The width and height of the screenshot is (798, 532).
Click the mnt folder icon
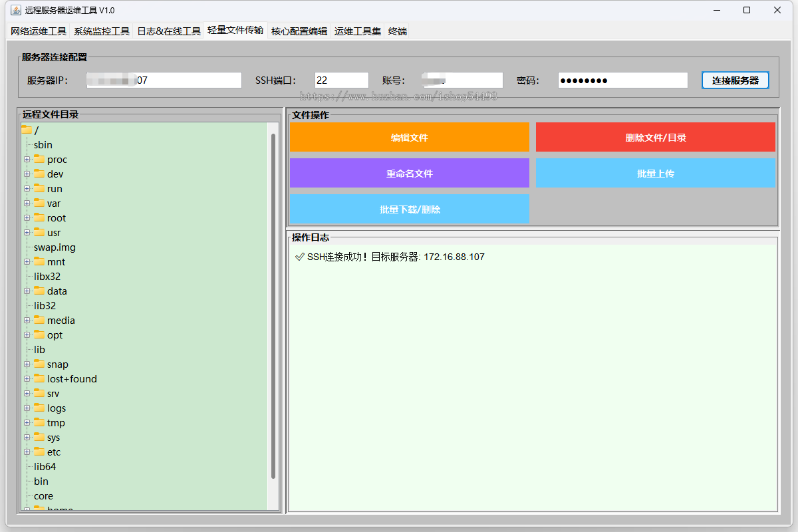[39, 261]
